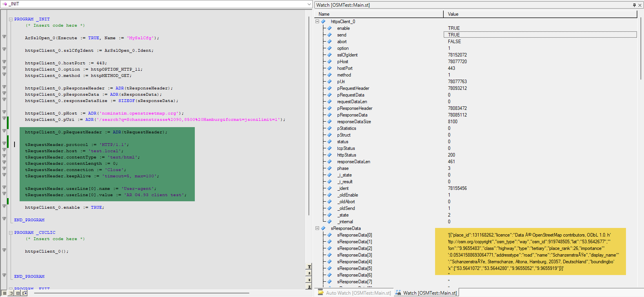Click the httpStatus variable icon
Viewport: 644px width, 297px height.
[330, 155]
